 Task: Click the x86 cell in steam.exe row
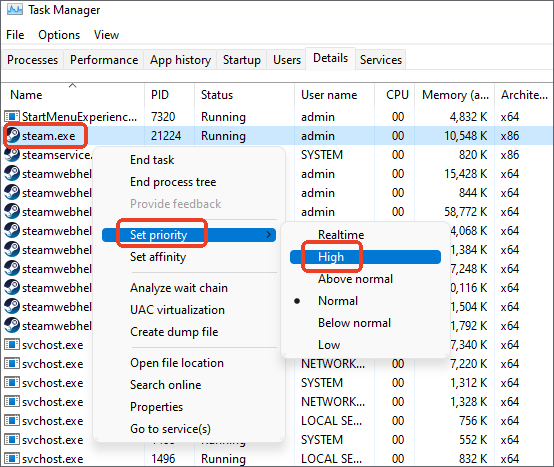(509, 135)
